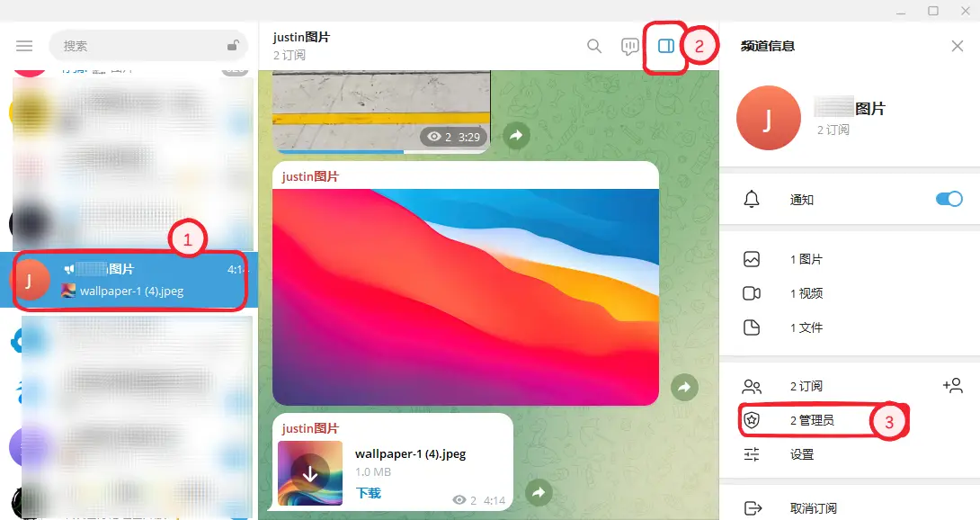Forward the wallpaper-1 (4).jpeg file message
Image resolution: width=980 pixels, height=520 pixels.
click(x=539, y=492)
